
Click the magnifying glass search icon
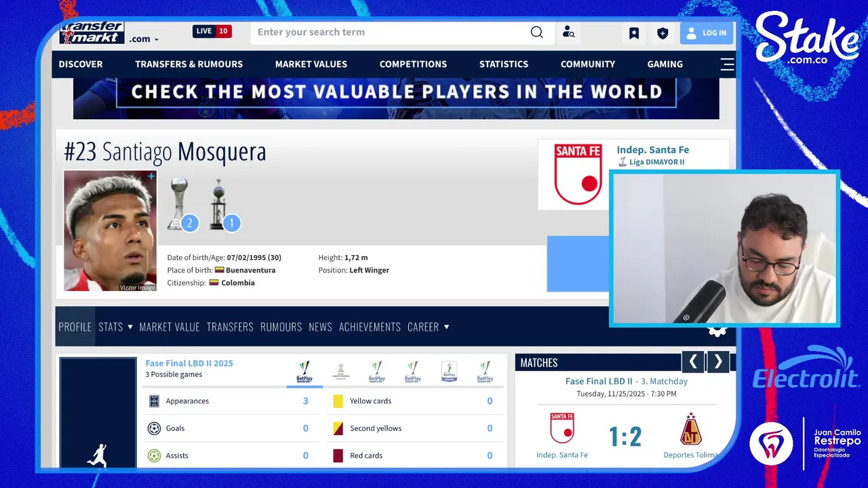[x=536, y=33]
